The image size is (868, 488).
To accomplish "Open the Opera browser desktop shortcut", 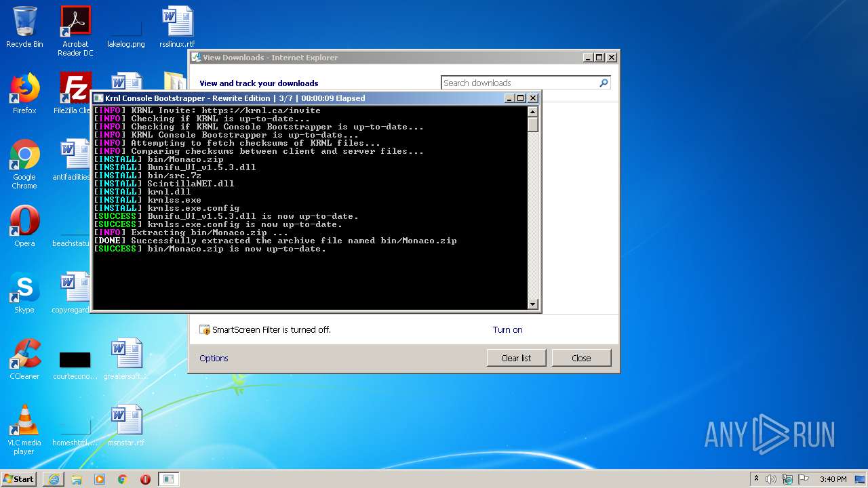I will pos(24,226).
